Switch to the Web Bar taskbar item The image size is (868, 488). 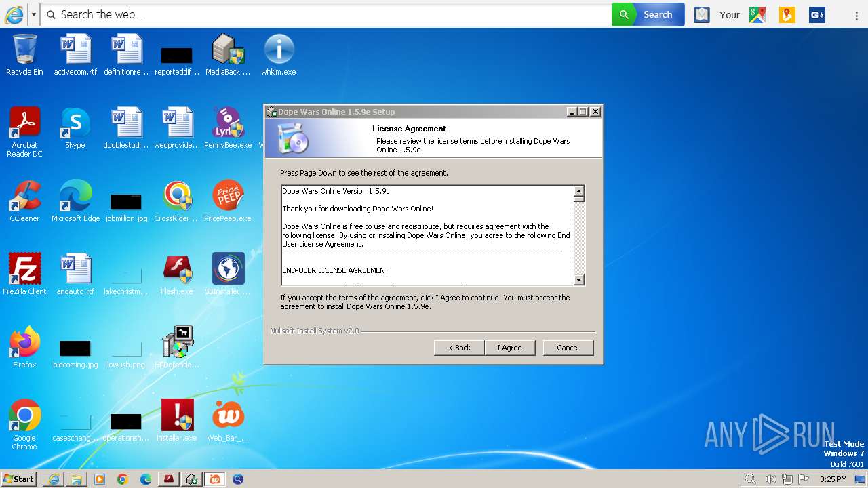pyautogui.click(x=215, y=479)
